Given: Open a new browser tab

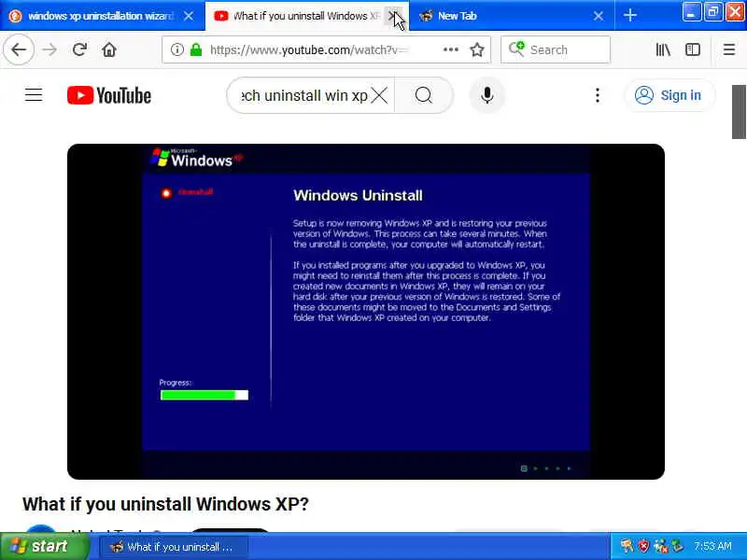Looking at the screenshot, I should tap(629, 15).
